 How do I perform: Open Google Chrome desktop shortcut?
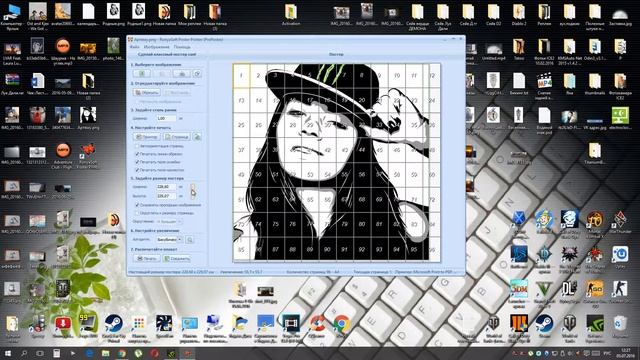coord(341,326)
